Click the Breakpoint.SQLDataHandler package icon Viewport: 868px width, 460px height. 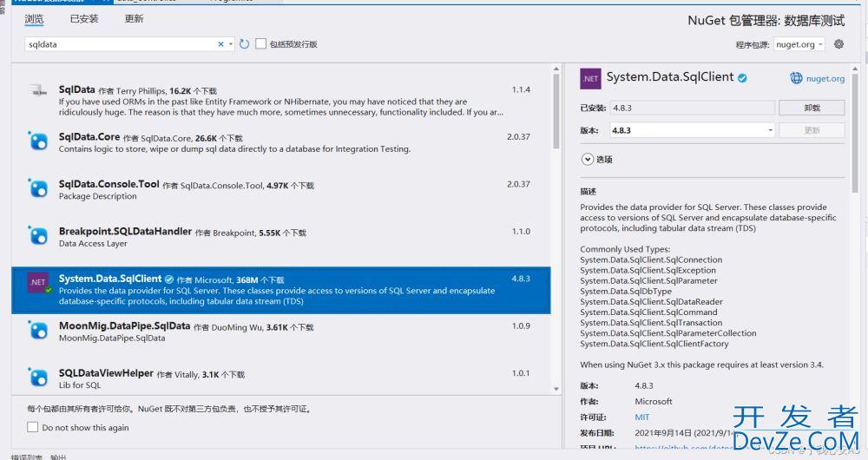pos(38,235)
